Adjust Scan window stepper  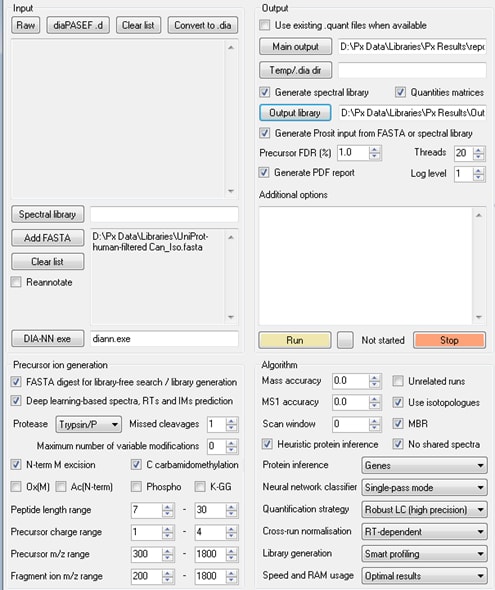point(375,424)
